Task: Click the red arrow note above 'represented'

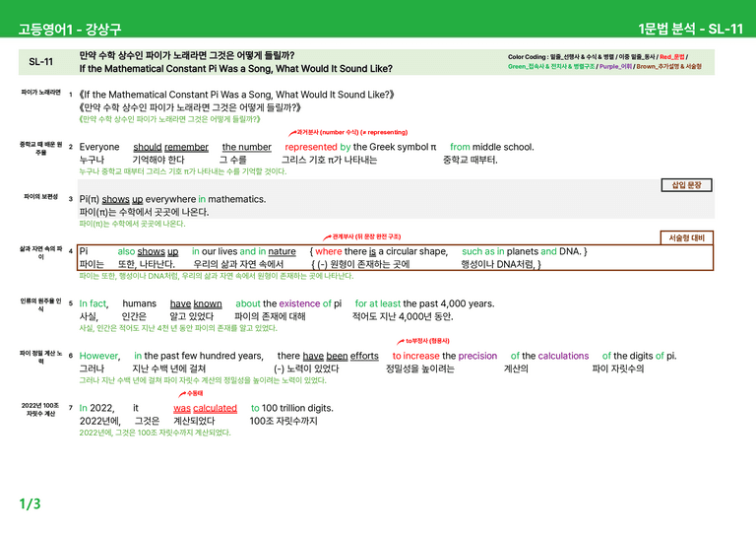Action: pyautogui.click(x=348, y=132)
